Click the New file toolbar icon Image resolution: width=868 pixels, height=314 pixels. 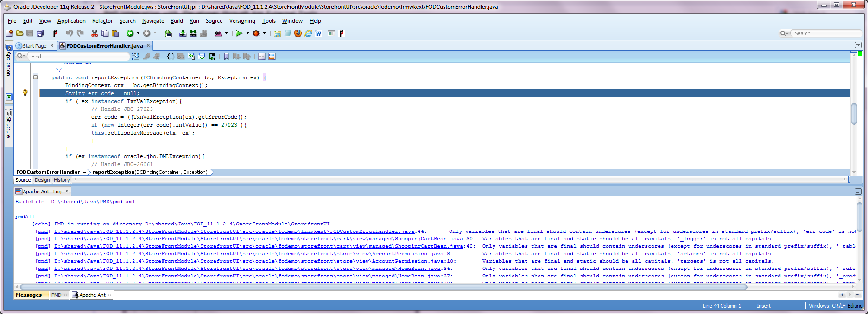[9, 33]
